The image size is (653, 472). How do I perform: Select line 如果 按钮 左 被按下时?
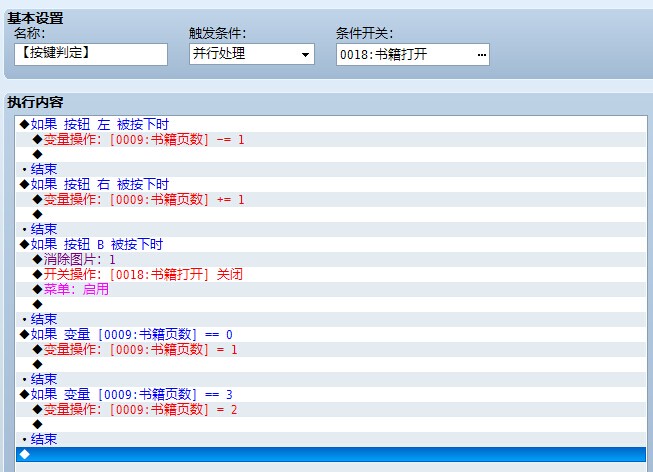(x=331, y=125)
